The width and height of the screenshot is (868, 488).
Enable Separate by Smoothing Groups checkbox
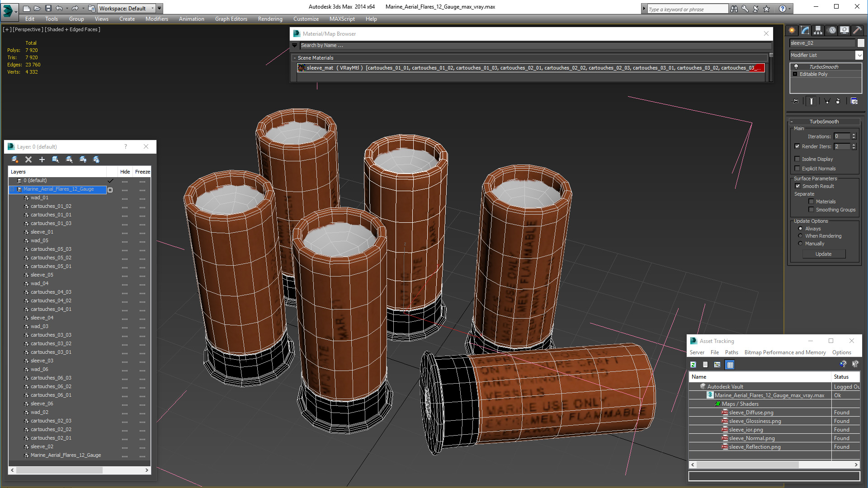click(x=811, y=210)
